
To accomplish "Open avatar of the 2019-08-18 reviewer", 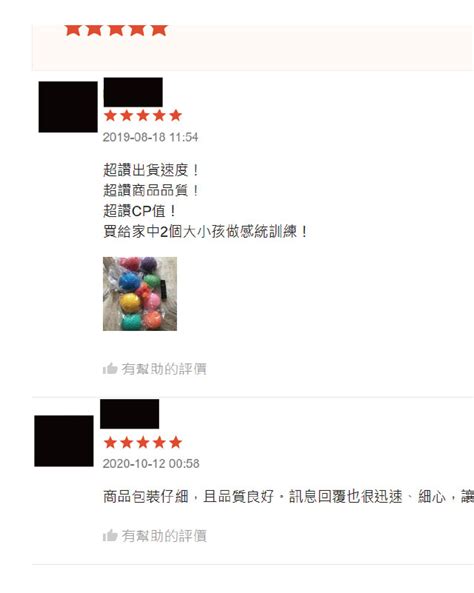I will point(68,107).
